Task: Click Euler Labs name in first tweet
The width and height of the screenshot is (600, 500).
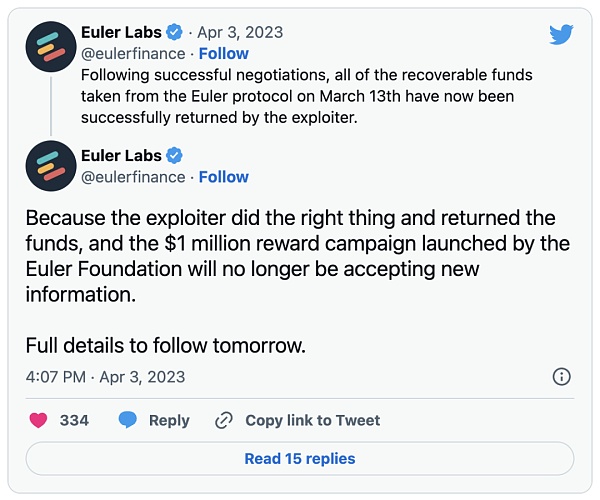Action: (x=121, y=32)
